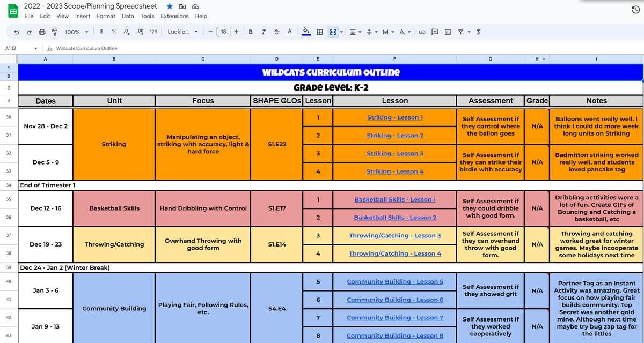Open version history clock icon

click(636, 10)
